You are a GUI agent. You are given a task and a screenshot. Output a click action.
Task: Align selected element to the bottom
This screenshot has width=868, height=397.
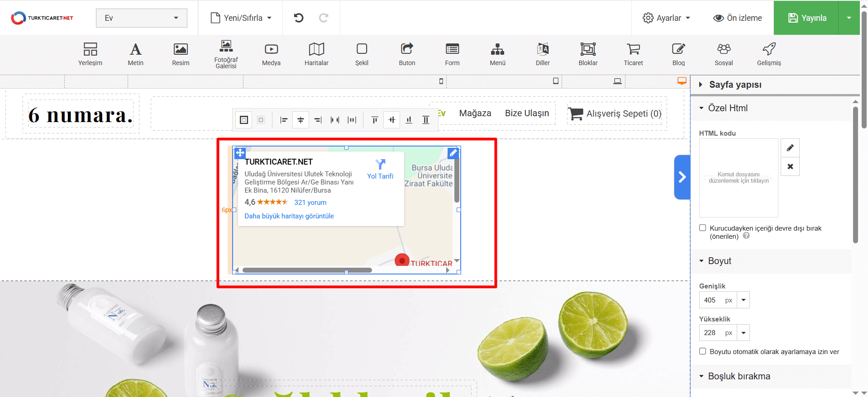tap(409, 120)
